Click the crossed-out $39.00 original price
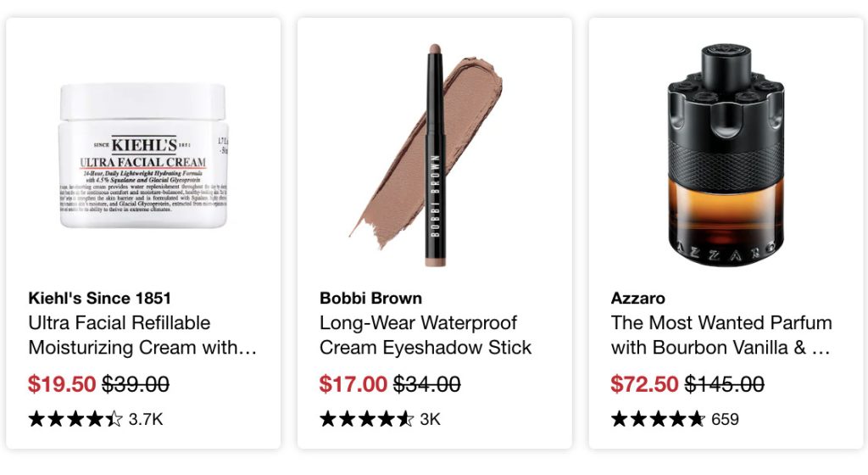 [136, 383]
